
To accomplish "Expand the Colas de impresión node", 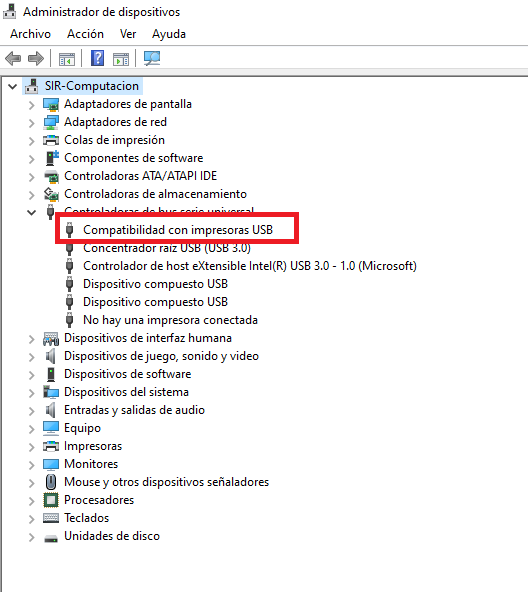I will pos(32,141).
